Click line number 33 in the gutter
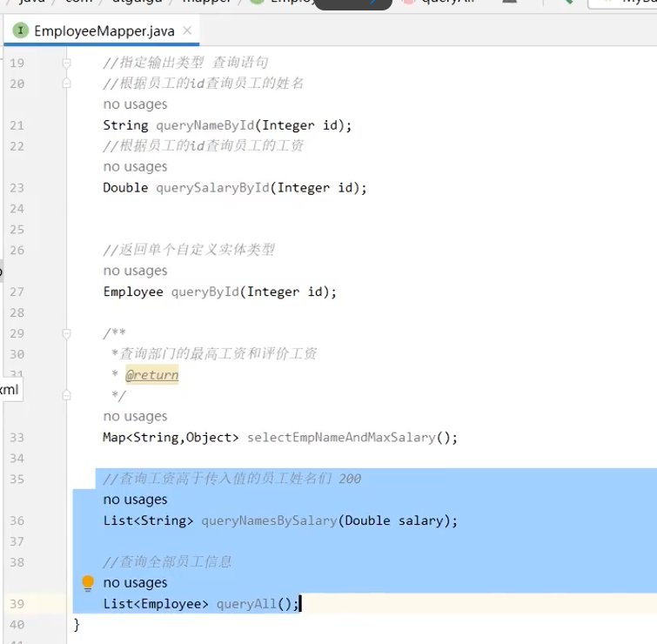657x644 pixels. (17, 438)
